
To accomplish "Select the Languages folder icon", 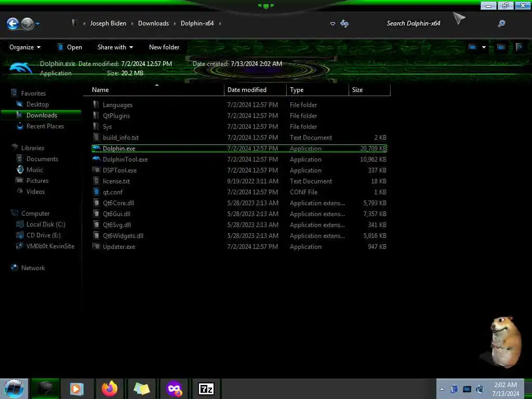I will click(x=96, y=104).
